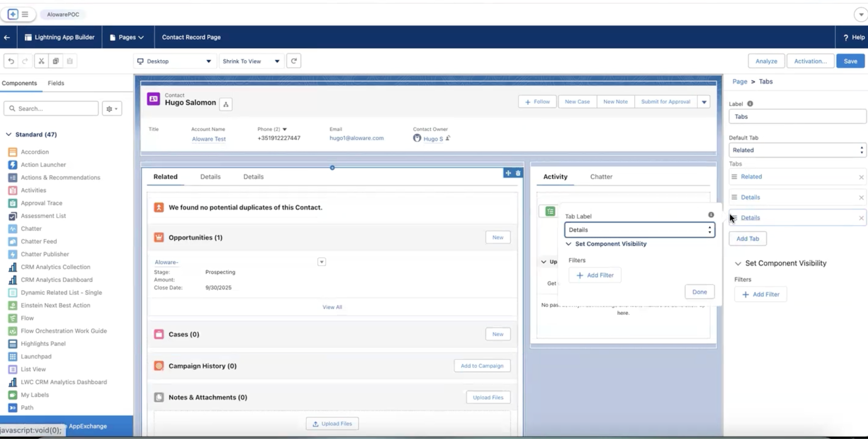Viewport: 868px width, 439px height.
Task: Click the Paste clipboard icon
Action: pyautogui.click(x=69, y=61)
